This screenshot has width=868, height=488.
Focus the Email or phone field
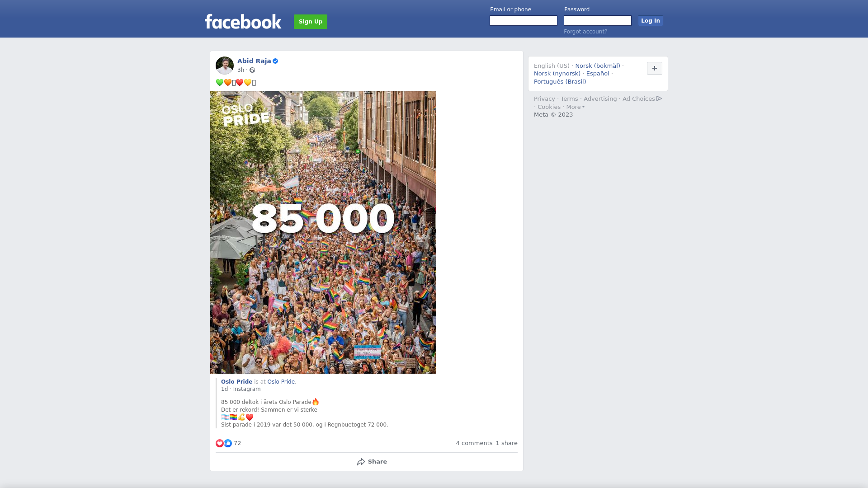[524, 21]
